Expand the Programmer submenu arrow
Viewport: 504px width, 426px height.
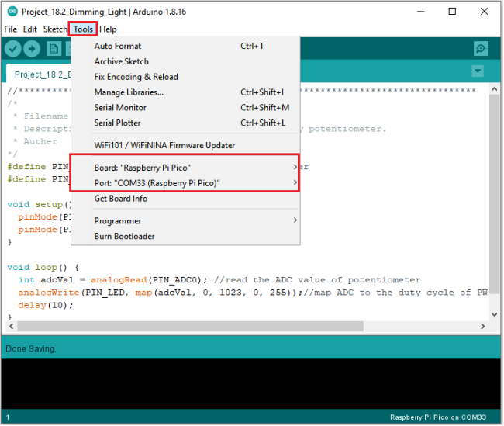click(295, 220)
